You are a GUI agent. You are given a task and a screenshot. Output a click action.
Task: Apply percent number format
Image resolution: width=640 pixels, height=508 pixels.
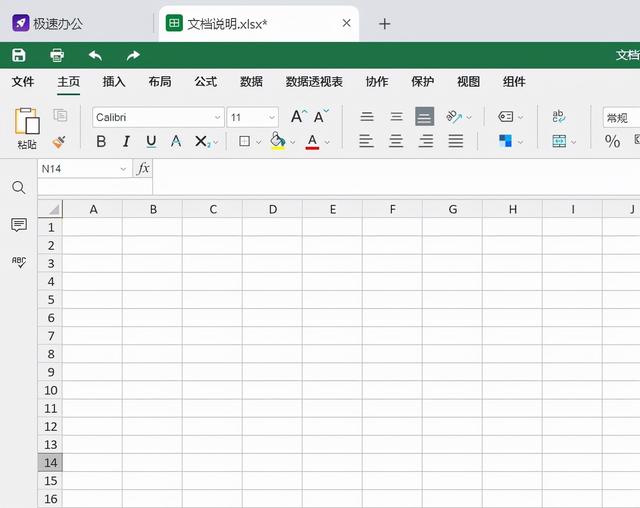click(x=612, y=142)
